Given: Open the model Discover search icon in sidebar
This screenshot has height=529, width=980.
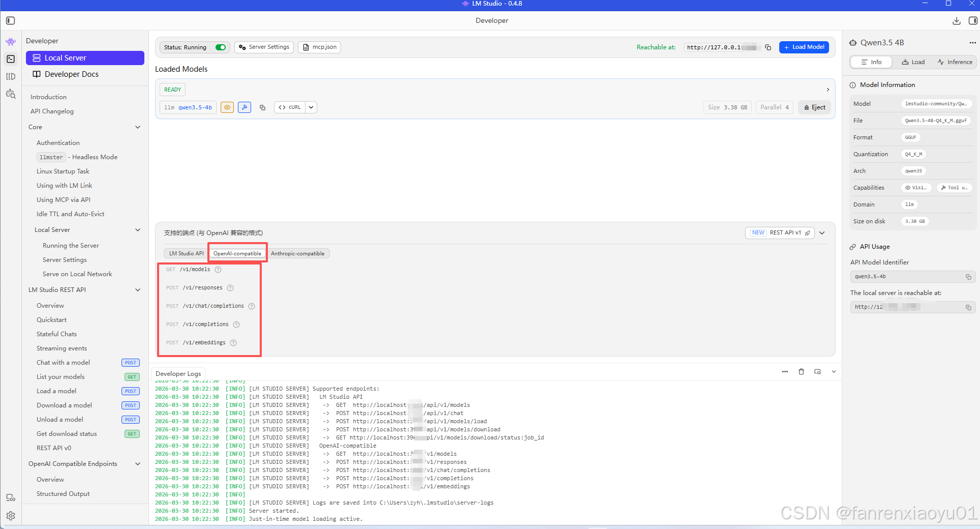Looking at the screenshot, I should coord(11,94).
